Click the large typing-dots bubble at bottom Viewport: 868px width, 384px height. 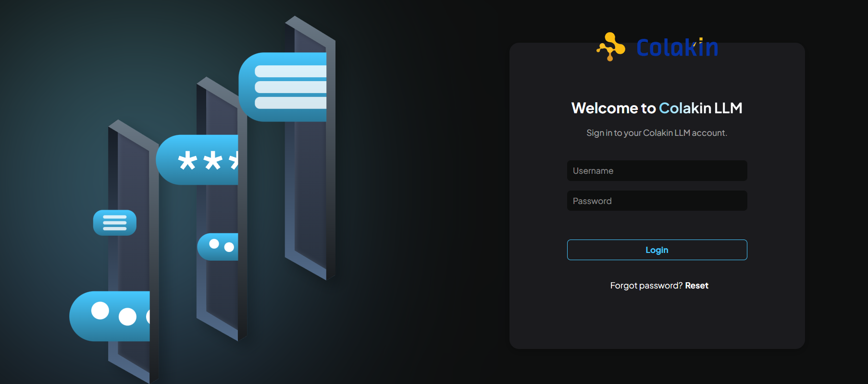pos(110,316)
